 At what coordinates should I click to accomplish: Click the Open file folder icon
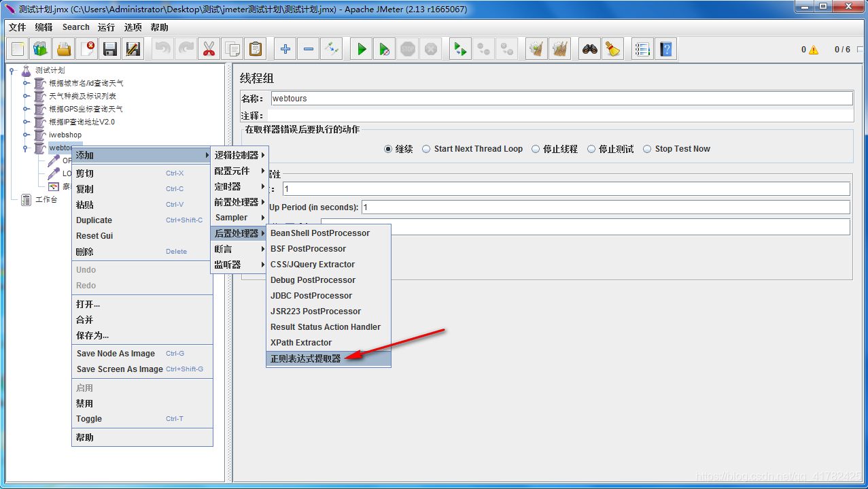coord(64,49)
